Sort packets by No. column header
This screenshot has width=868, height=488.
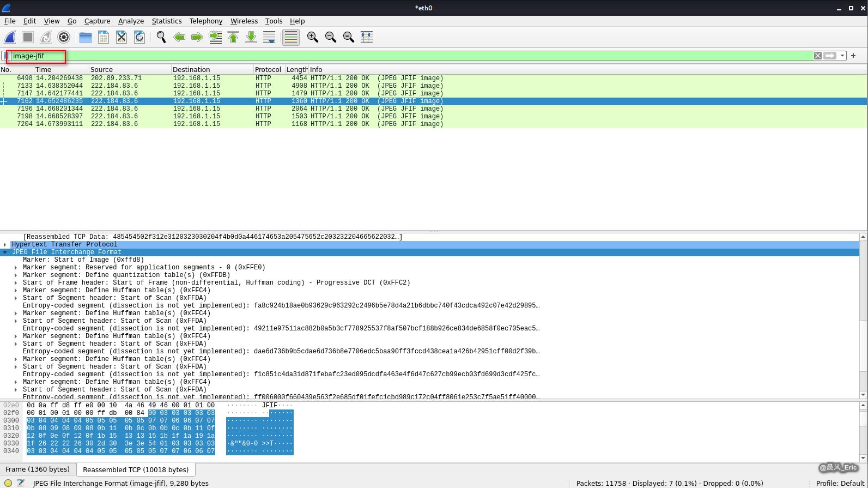[17, 69]
